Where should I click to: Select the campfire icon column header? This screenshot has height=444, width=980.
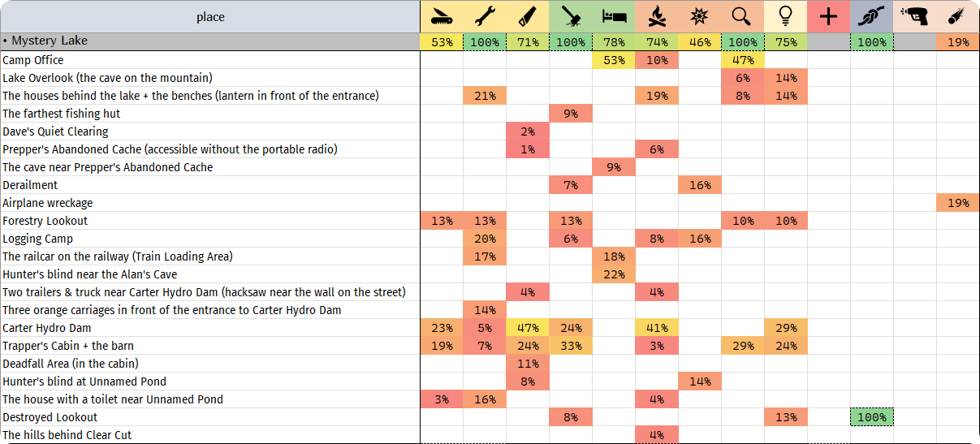click(x=657, y=16)
